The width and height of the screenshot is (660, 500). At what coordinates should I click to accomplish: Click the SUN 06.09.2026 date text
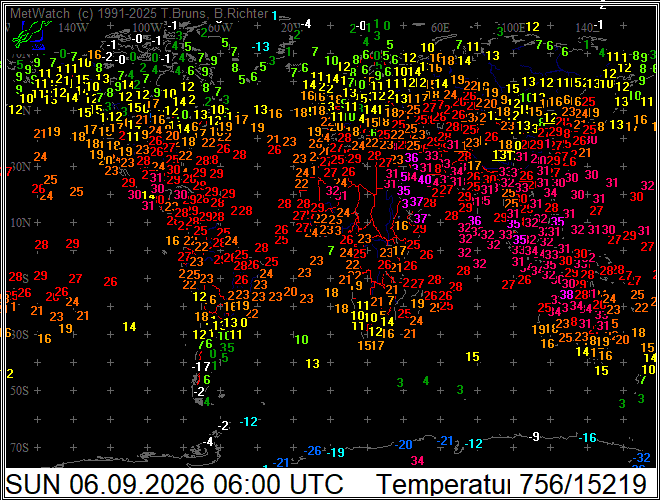click(x=105, y=484)
